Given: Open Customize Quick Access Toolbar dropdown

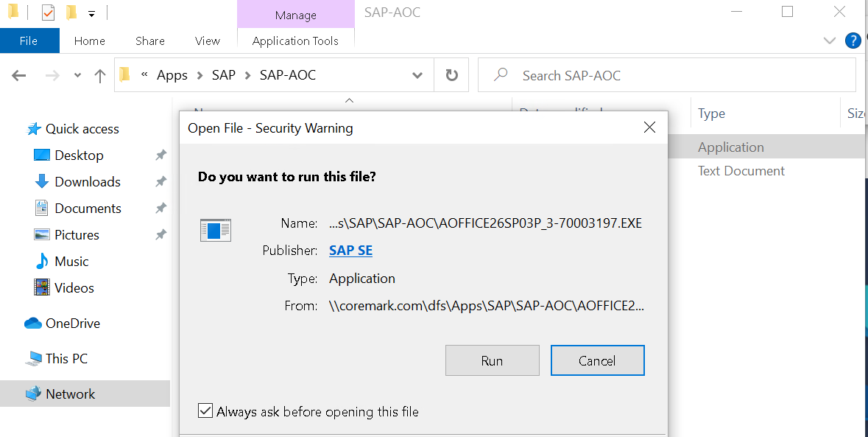Looking at the screenshot, I should [x=92, y=13].
